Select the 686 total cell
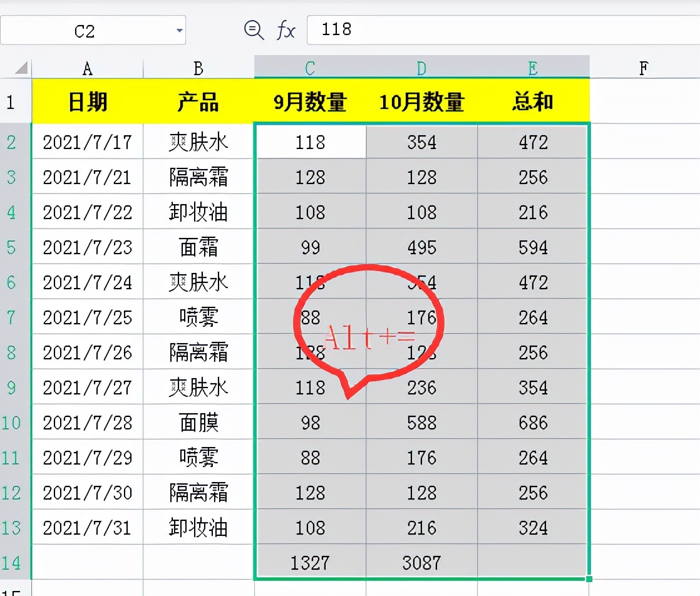 click(533, 423)
